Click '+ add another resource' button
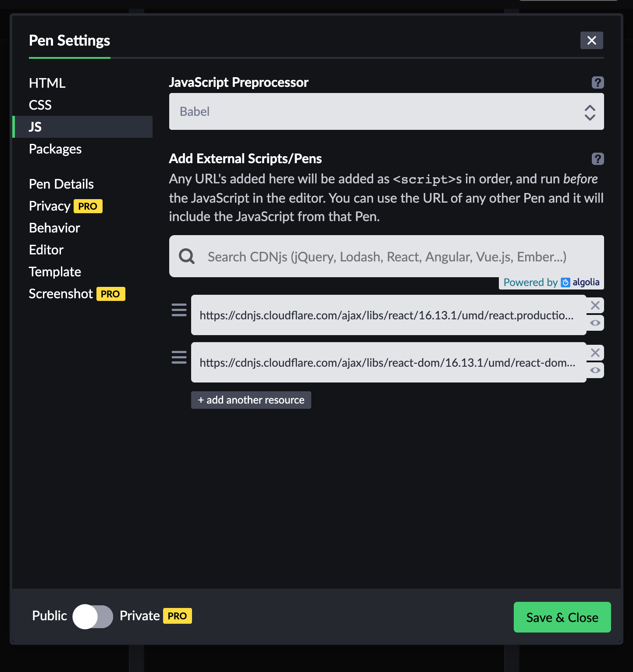 pos(251,400)
